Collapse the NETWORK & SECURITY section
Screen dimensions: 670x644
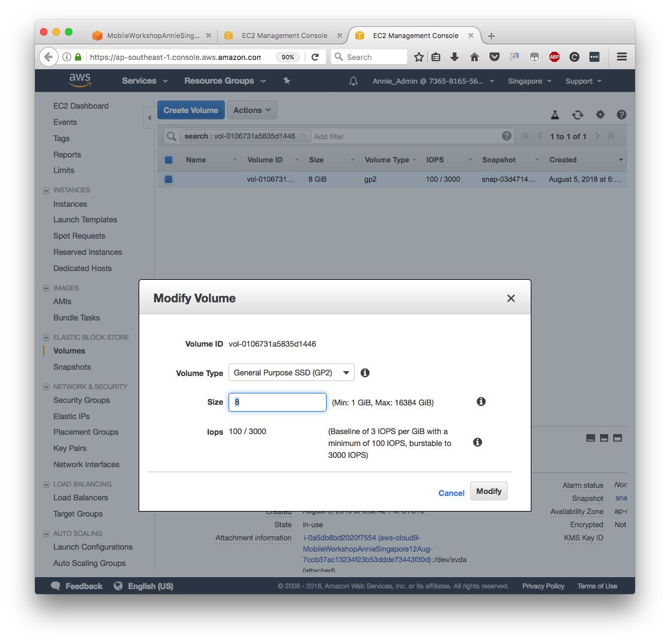pyautogui.click(x=46, y=387)
